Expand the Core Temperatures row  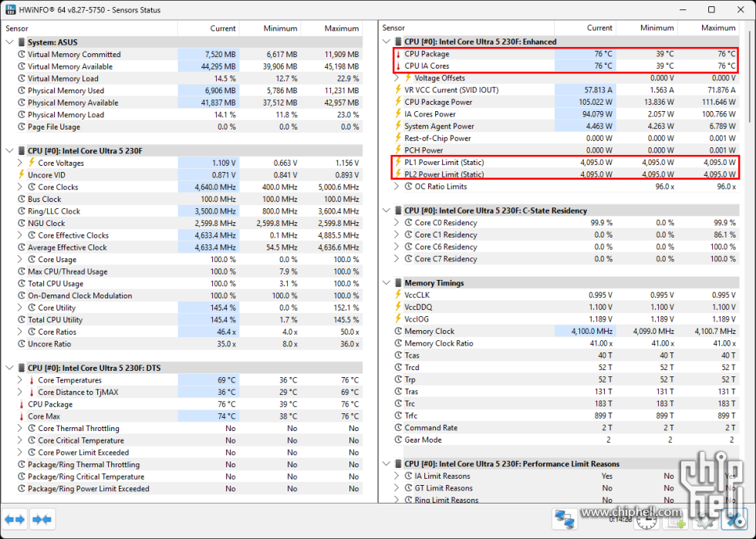tap(20, 380)
